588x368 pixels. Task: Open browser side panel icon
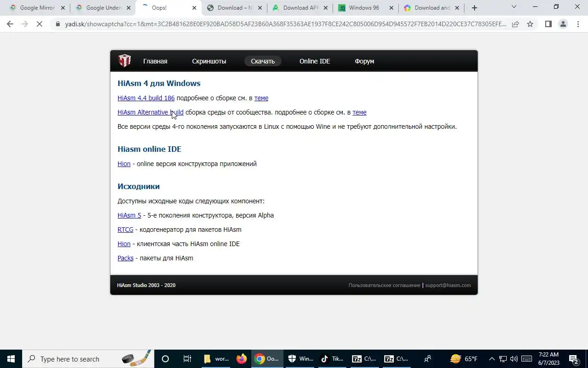pyautogui.click(x=548, y=24)
